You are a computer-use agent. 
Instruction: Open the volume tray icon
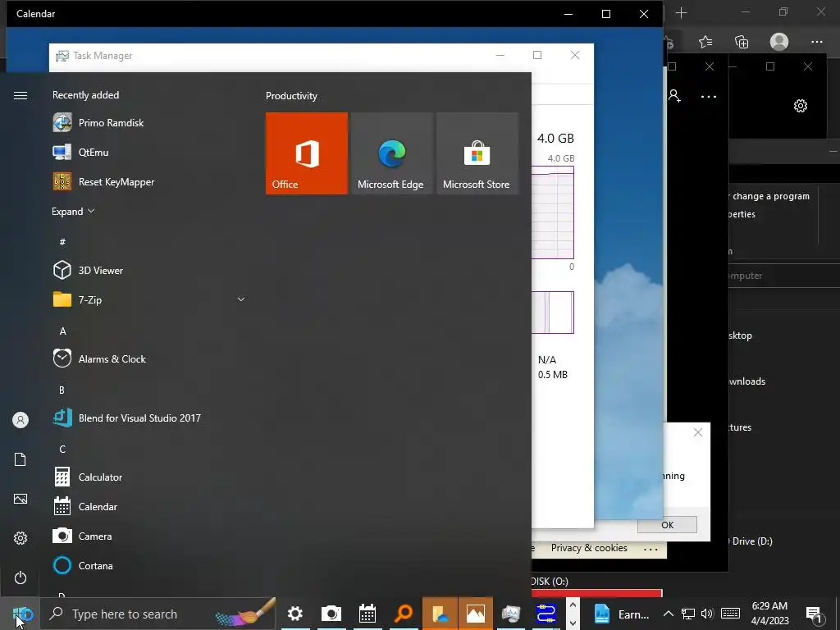707,614
